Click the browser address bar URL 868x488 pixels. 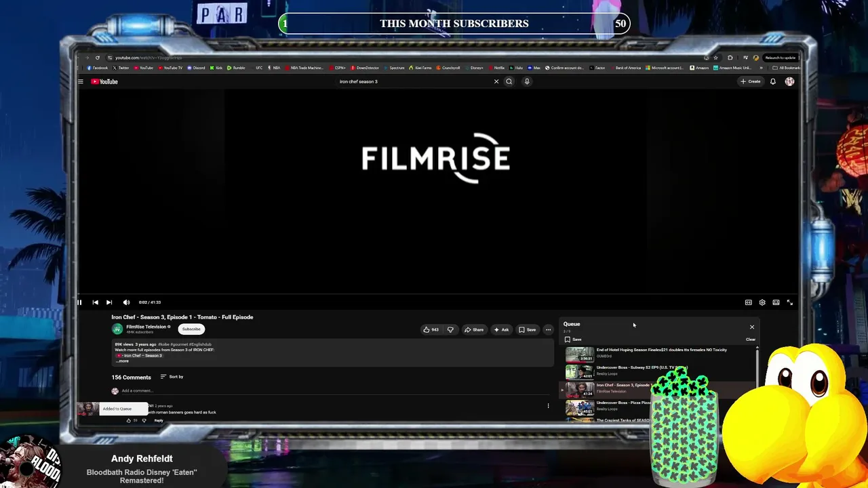pyautogui.click(x=148, y=58)
